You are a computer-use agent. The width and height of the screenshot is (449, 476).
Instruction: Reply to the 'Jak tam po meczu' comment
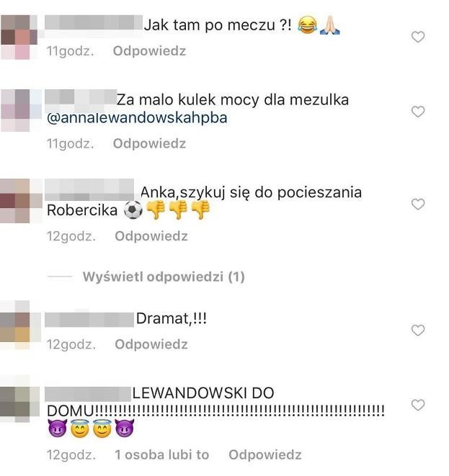[x=149, y=51]
